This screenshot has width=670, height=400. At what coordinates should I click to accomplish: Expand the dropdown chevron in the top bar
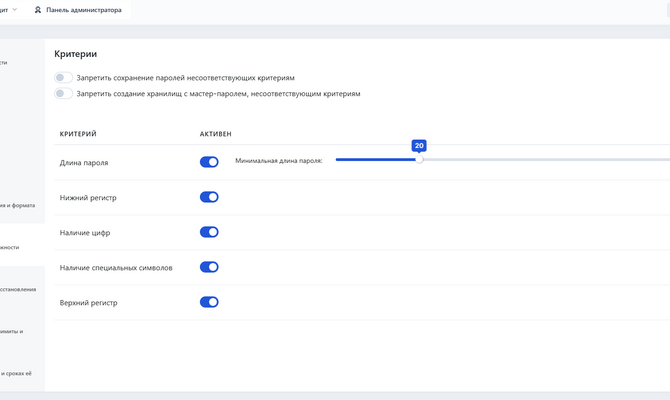[x=15, y=9]
